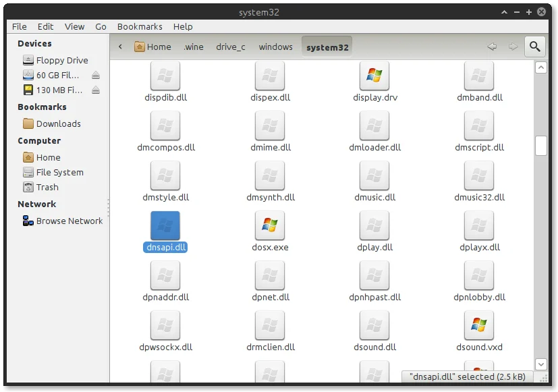Eject the 60 GB filesystem drive
The image size is (558, 392).
coord(96,76)
